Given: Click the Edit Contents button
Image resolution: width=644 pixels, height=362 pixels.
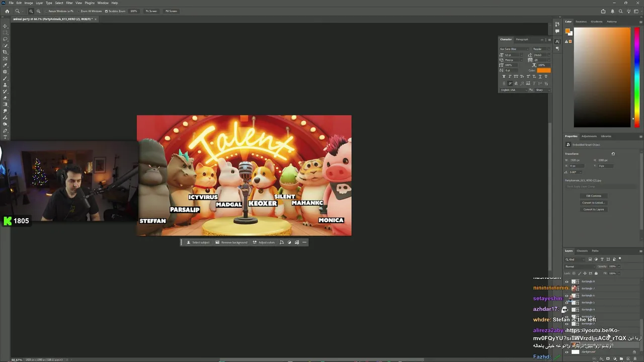Looking at the screenshot, I should 594,196.
